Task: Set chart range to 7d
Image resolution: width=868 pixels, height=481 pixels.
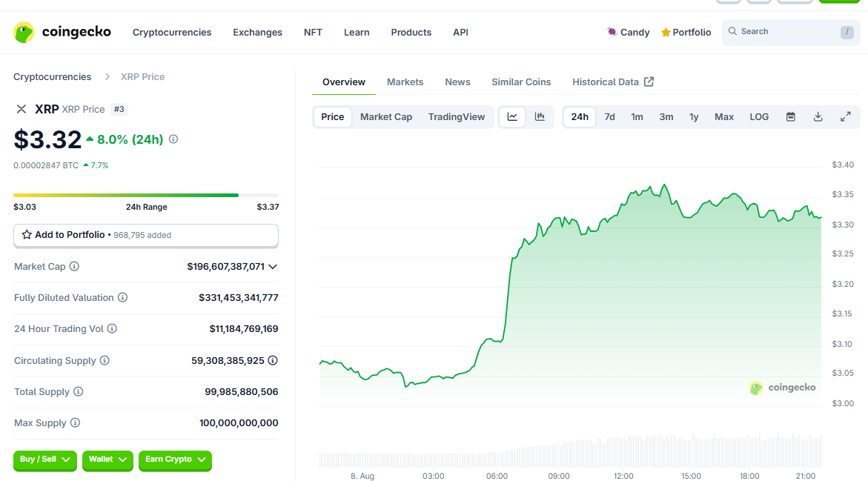Action: [609, 117]
